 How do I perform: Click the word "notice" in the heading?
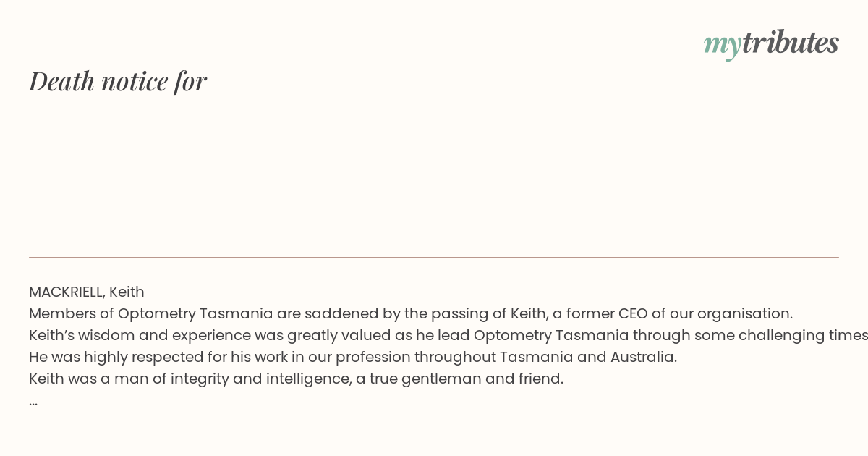pyautogui.click(x=135, y=81)
